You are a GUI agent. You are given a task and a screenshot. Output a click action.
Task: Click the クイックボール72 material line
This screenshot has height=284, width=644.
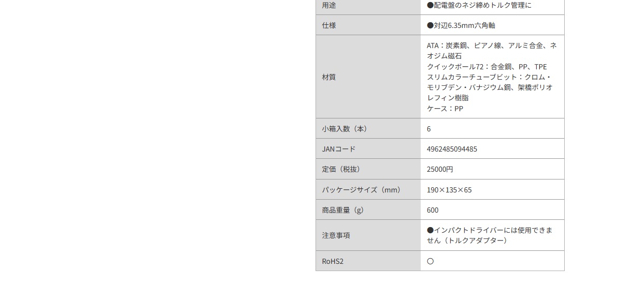click(x=486, y=67)
